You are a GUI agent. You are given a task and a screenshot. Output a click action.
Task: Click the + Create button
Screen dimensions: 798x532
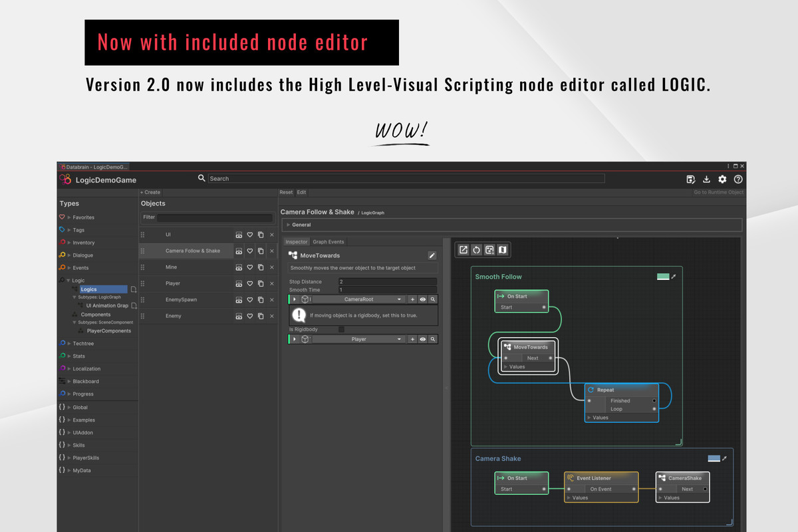150,192
